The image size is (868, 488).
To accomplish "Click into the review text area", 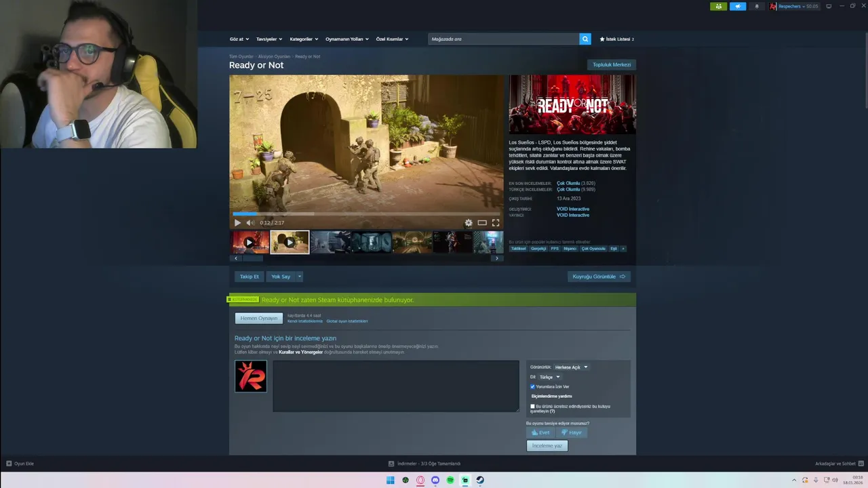I will click(396, 386).
